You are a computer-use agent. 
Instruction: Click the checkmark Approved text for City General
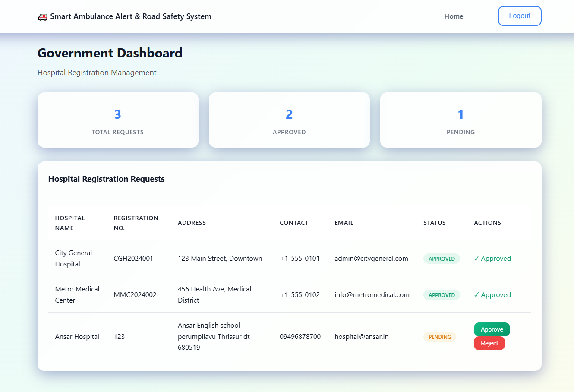[492, 259]
